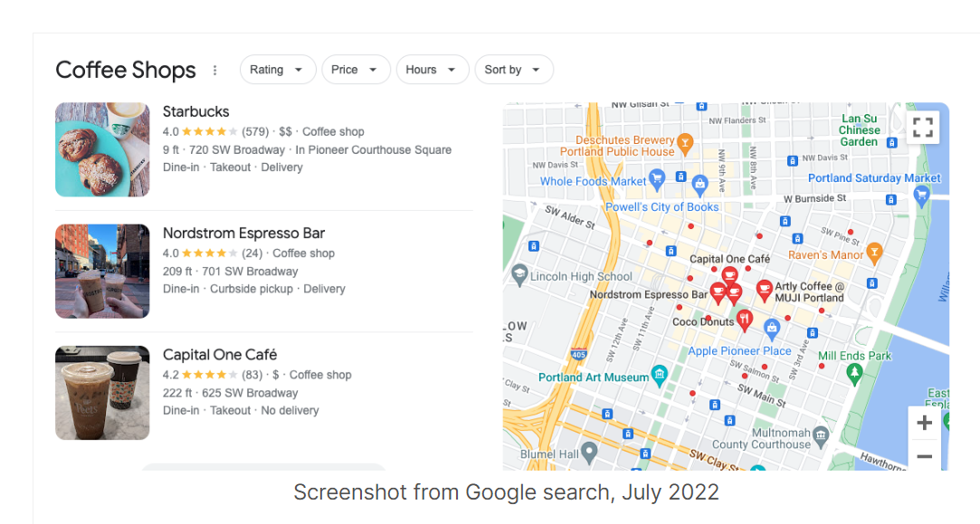Click the Powell's City of Books map label
980x524 pixels.
[x=661, y=207]
